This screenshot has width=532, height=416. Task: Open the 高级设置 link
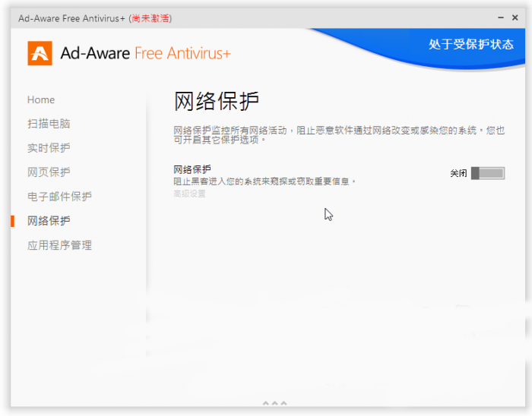[189, 194]
